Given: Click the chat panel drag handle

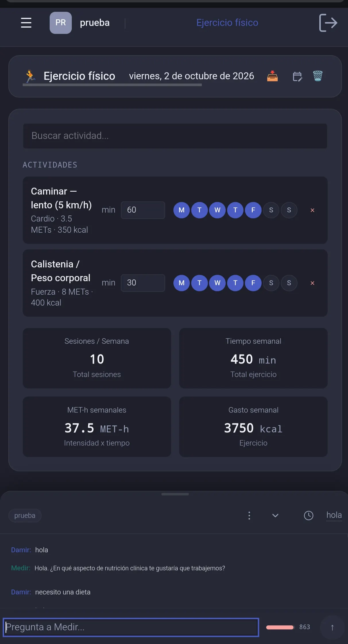Looking at the screenshot, I should 175,494.
